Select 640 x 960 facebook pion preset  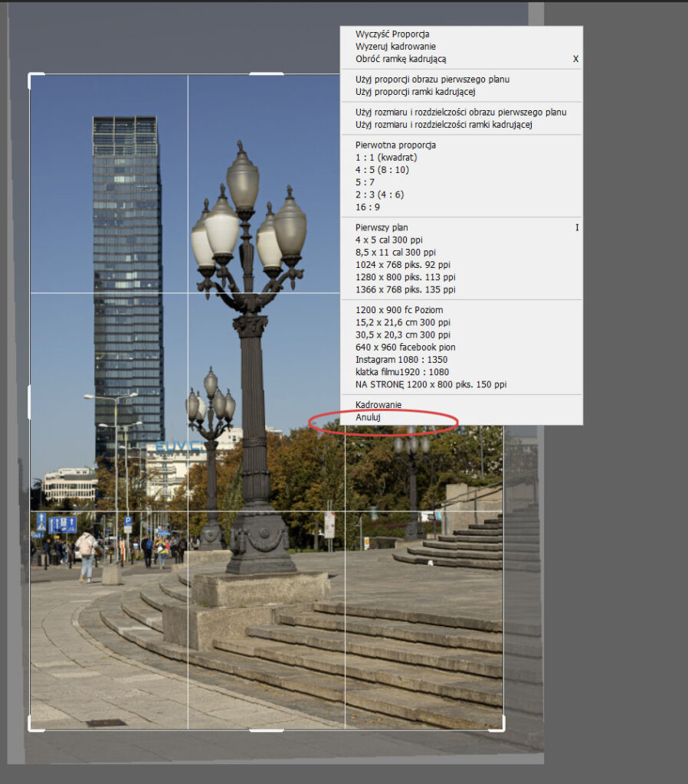[x=405, y=348]
